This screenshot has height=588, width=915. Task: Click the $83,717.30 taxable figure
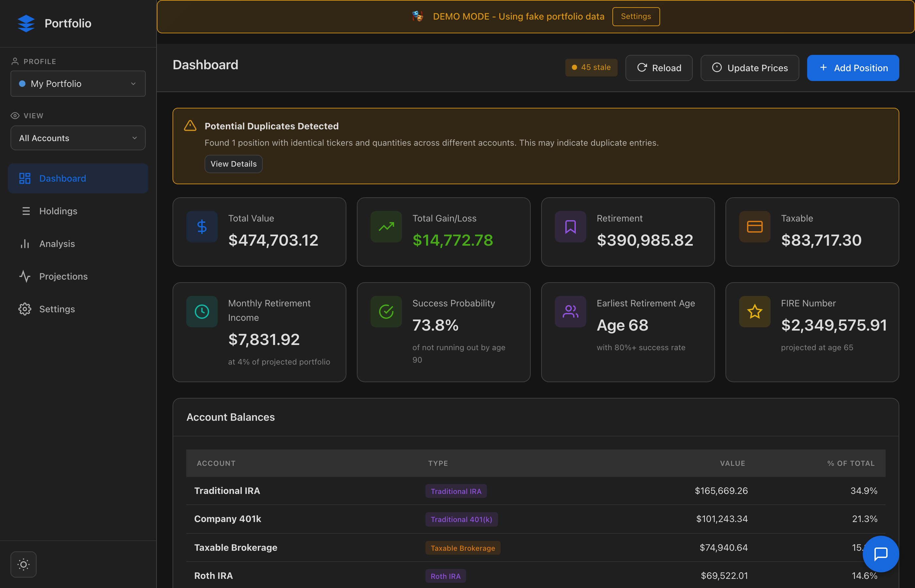click(x=821, y=240)
